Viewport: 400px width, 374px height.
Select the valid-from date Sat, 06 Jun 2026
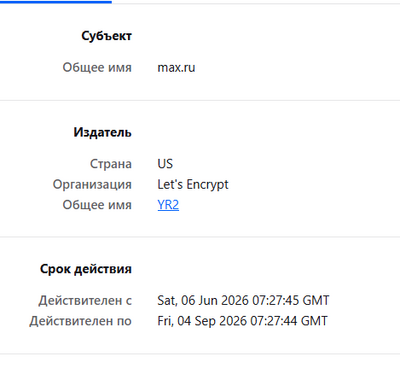coord(243,300)
